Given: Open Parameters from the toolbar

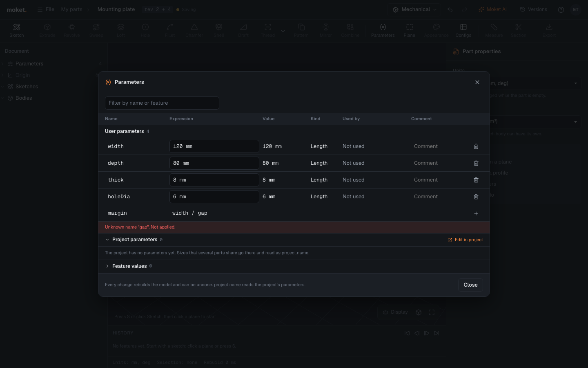Looking at the screenshot, I should point(383,30).
